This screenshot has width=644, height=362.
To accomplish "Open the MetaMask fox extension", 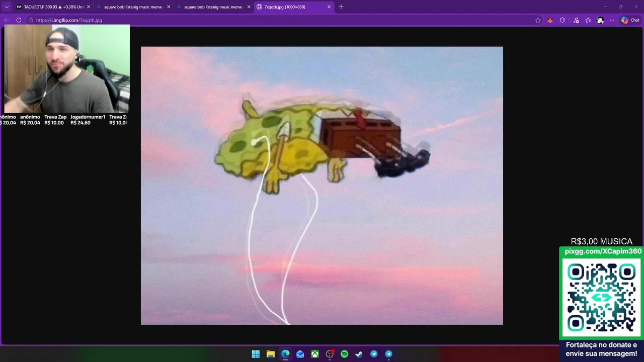I will (x=550, y=20).
